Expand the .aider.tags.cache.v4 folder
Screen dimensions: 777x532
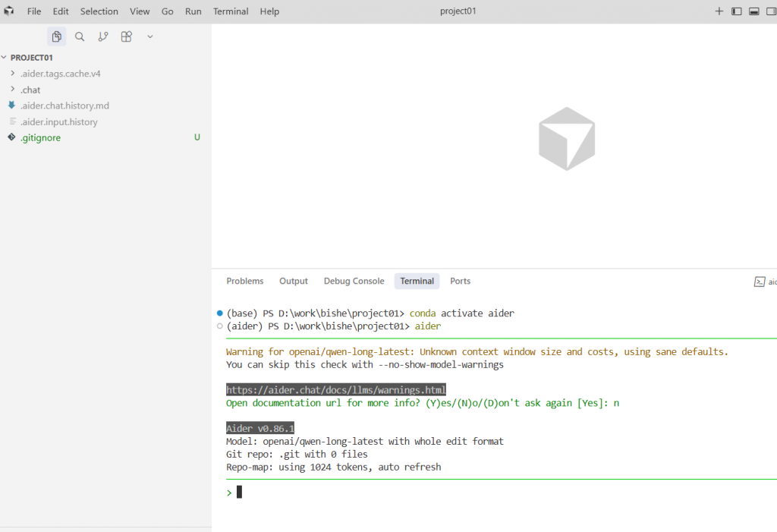pos(60,74)
